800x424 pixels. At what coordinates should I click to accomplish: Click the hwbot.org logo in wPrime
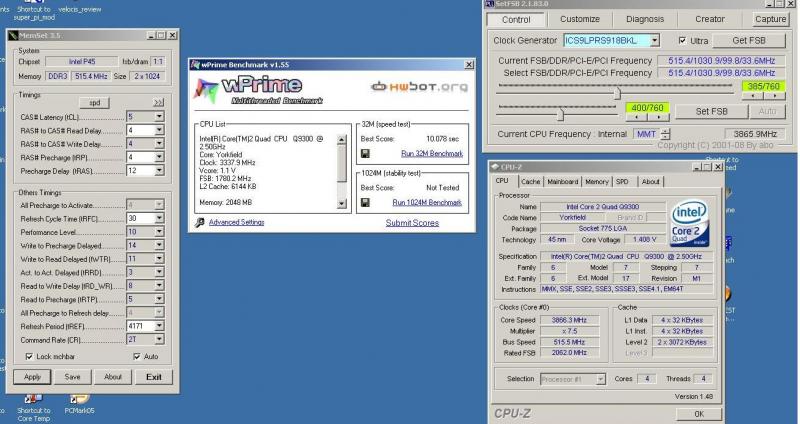419,87
